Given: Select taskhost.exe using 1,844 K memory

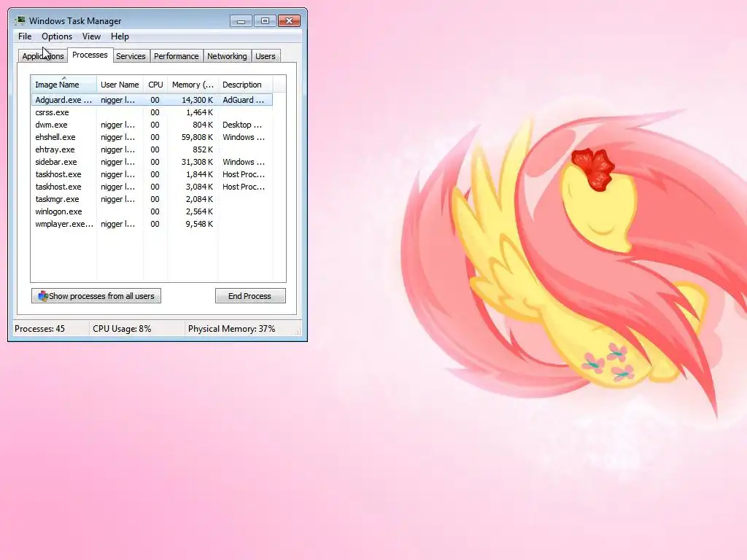Looking at the screenshot, I should point(152,174).
